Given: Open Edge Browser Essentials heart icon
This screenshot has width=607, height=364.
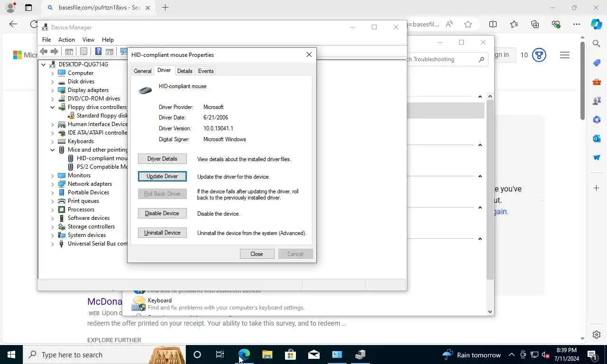Looking at the screenshot, I should [x=556, y=24].
